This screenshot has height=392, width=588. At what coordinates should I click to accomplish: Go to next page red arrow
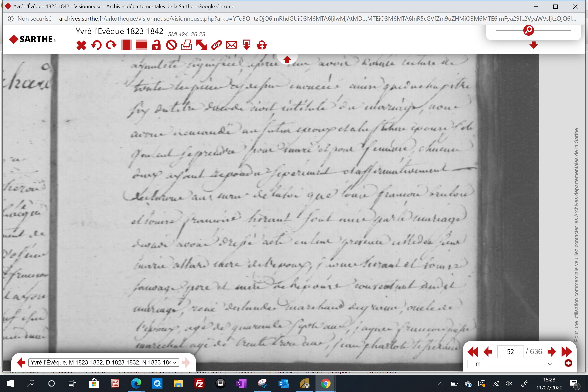tap(551, 352)
